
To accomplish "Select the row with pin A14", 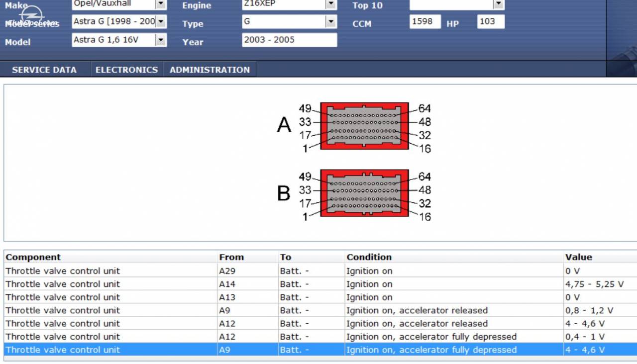I will (x=320, y=284).
